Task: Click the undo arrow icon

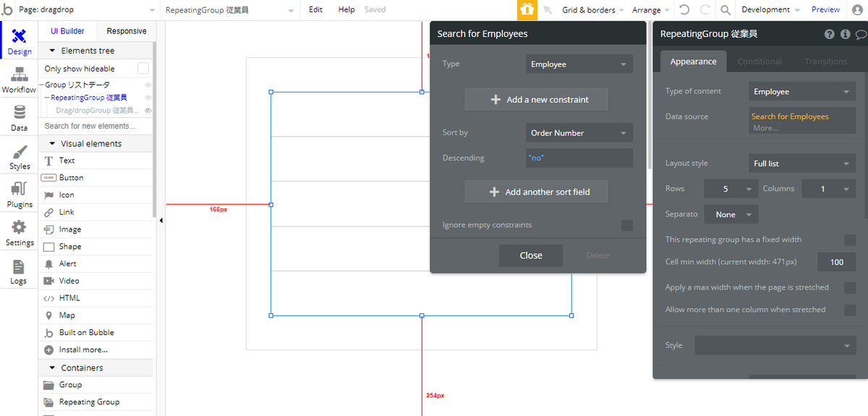Action: tap(684, 10)
